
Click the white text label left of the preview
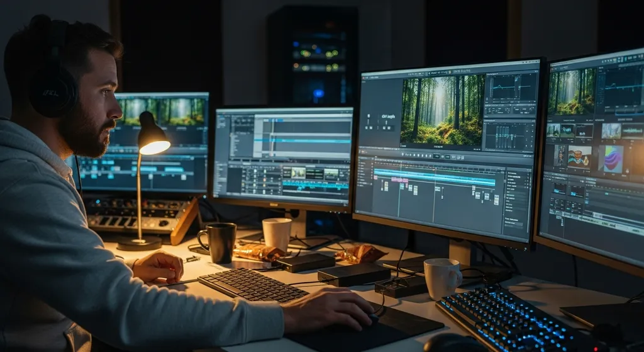(x=387, y=117)
